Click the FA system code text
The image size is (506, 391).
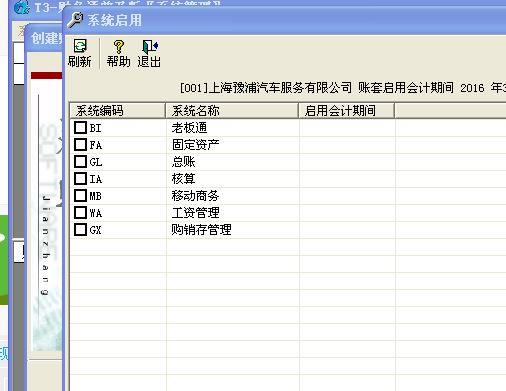point(96,145)
